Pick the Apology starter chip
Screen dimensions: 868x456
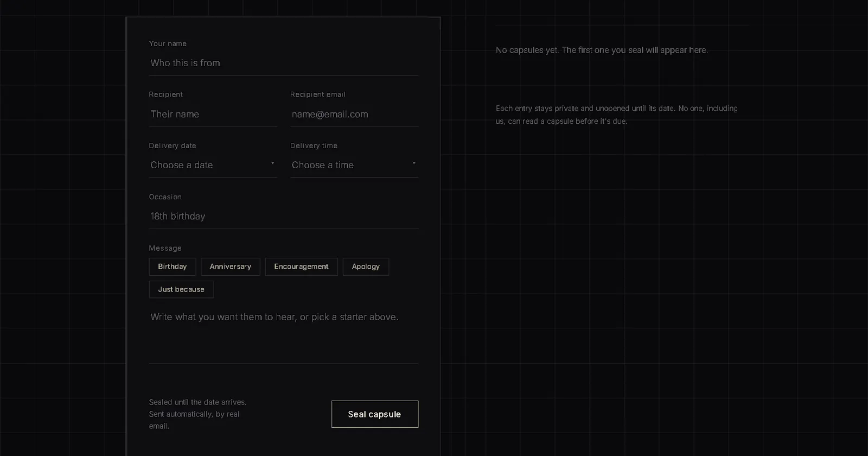pos(366,267)
